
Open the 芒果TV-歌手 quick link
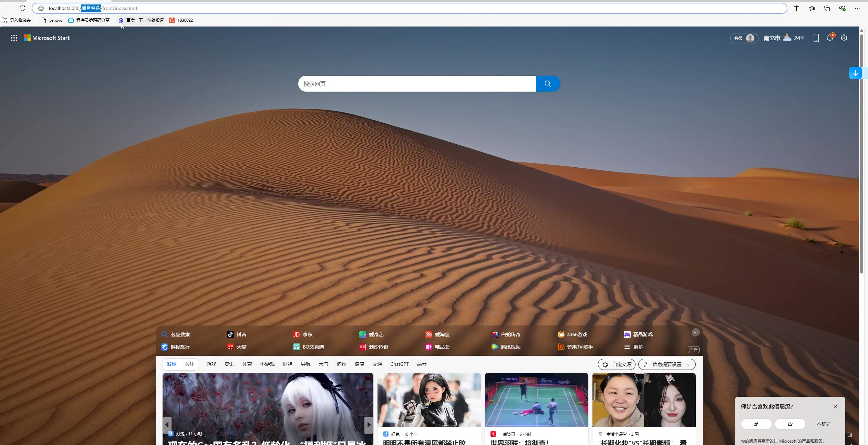(x=576, y=347)
